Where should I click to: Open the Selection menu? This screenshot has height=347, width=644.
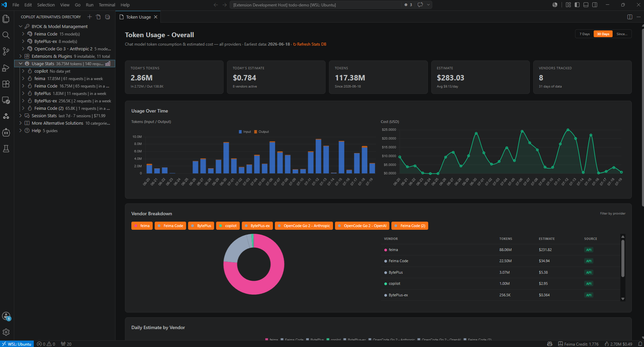coord(46,5)
